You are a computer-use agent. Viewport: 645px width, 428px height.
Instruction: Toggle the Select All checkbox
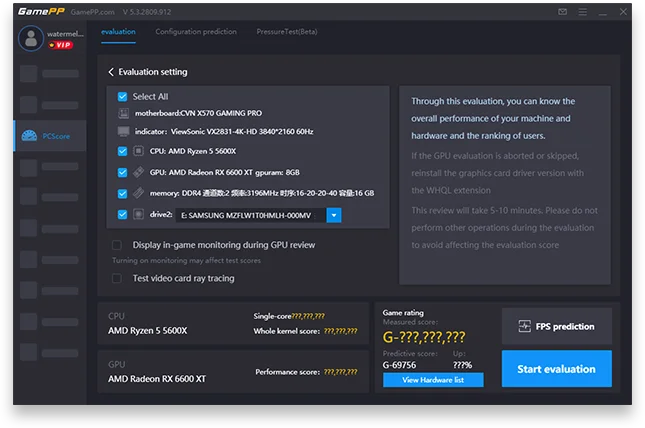(x=122, y=97)
